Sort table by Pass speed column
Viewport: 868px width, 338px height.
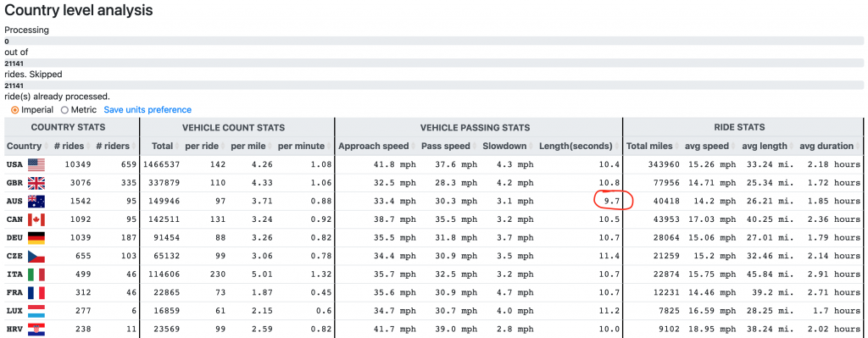pos(448,146)
